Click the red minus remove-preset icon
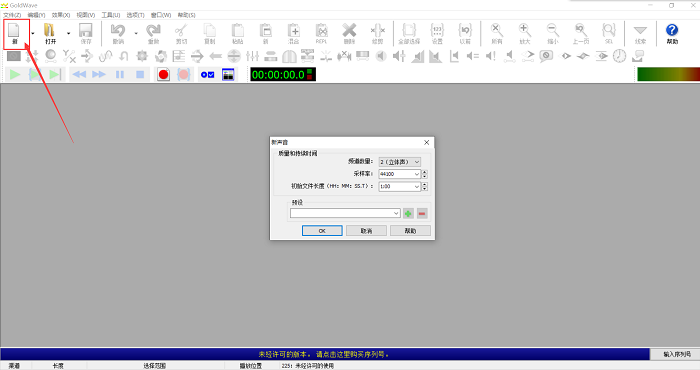The height and width of the screenshot is (370, 700). [422, 214]
